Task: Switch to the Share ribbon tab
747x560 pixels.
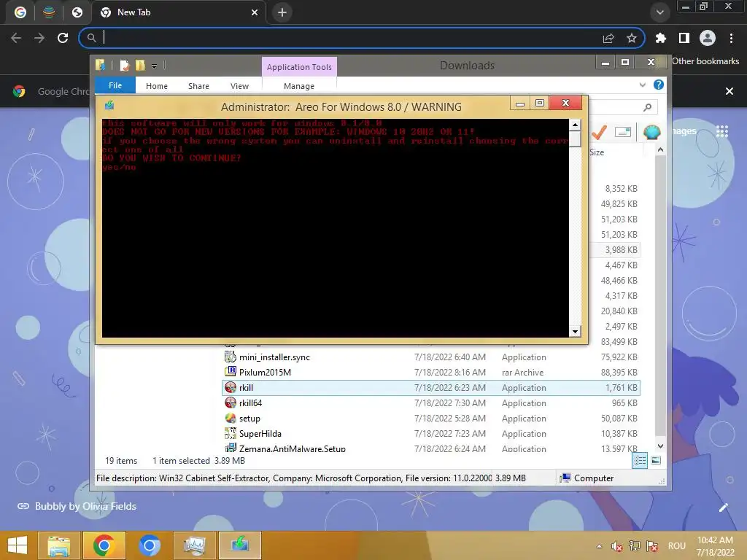Action: click(198, 86)
